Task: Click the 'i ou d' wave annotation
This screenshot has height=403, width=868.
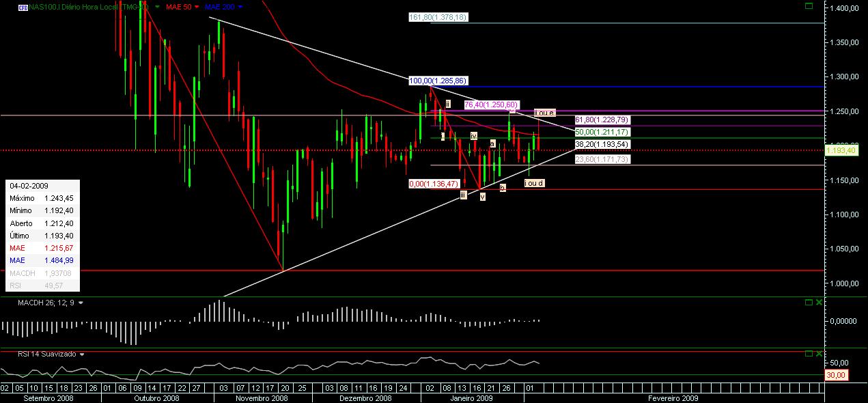Action: 534,182
